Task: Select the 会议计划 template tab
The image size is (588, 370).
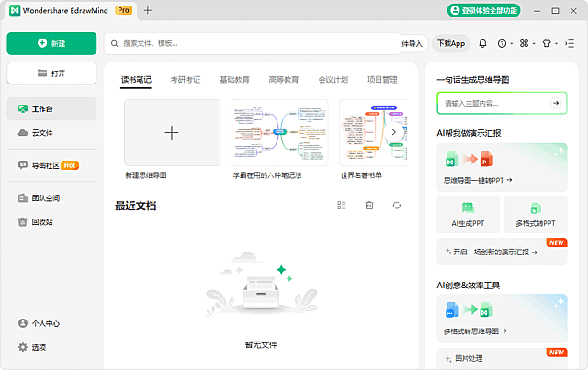Action: coord(334,80)
